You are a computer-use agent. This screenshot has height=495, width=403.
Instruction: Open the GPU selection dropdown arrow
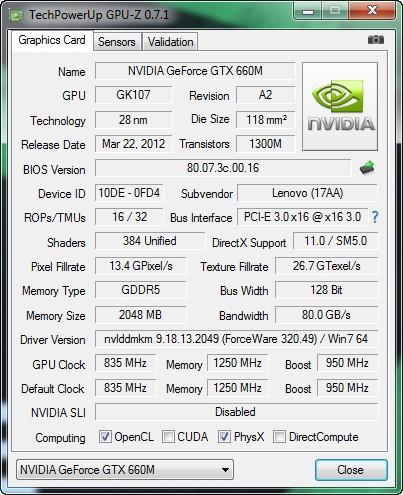tap(225, 470)
